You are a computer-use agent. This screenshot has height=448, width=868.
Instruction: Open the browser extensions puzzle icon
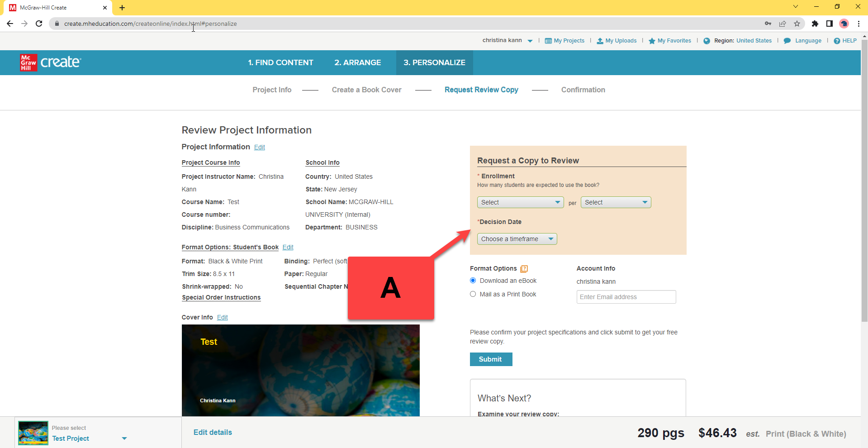(x=815, y=24)
